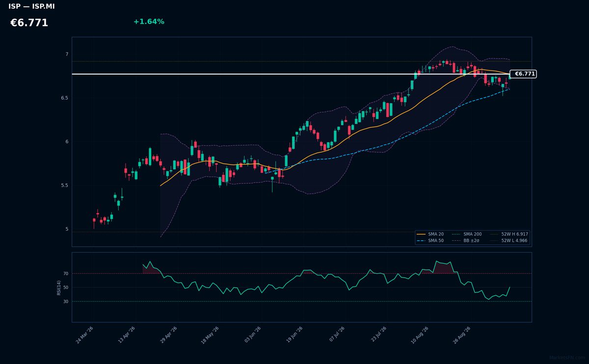Screen dimensions: 589x364
Task: Click the 24 Mar '26 date label
Action: (85, 336)
